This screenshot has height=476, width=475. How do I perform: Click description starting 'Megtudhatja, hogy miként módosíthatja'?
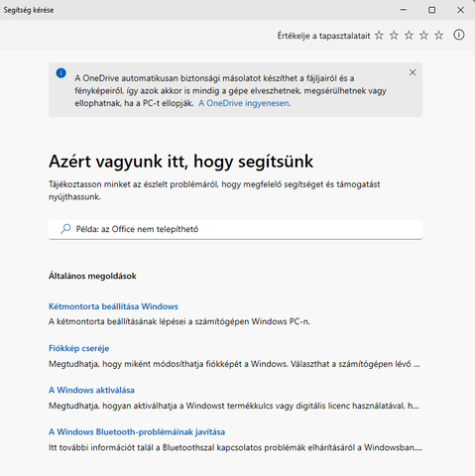234,364
